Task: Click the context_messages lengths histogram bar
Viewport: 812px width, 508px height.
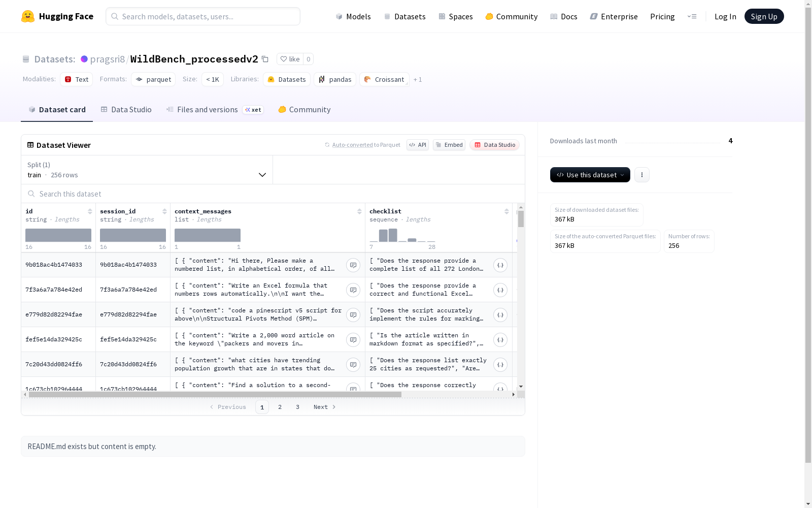Action: point(208,235)
